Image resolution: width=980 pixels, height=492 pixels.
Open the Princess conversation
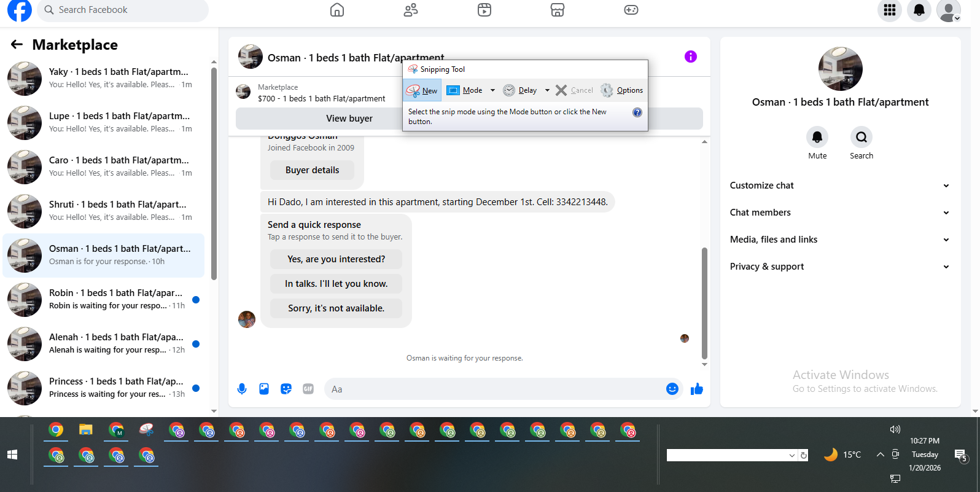tap(103, 388)
